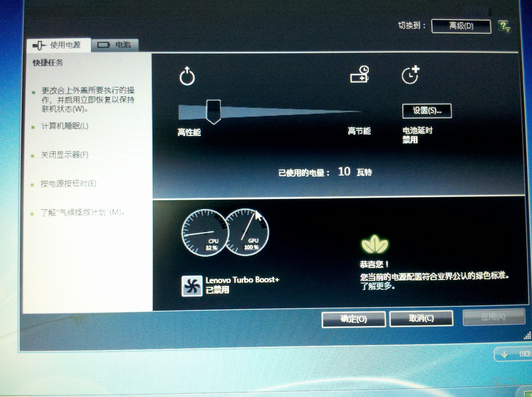Image resolution: width=532 pixels, height=397 pixels.
Task: Click the 高级(D) switch button
Action: [461, 26]
